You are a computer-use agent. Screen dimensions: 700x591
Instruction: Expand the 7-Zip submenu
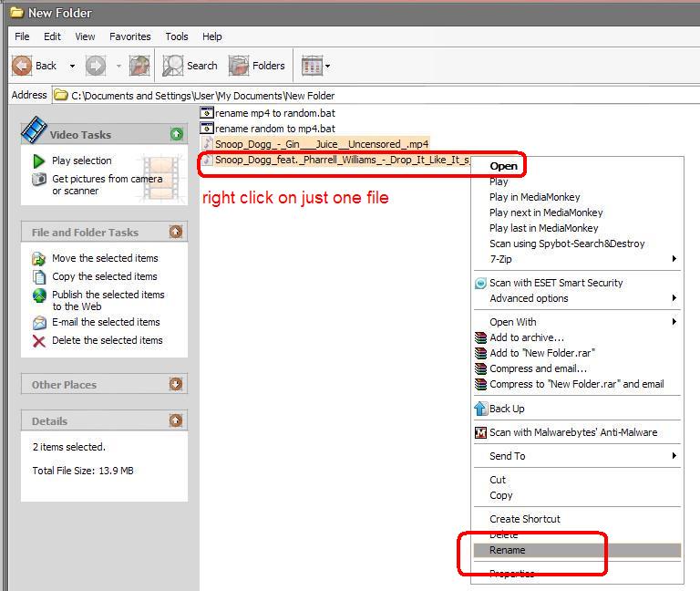point(577,259)
